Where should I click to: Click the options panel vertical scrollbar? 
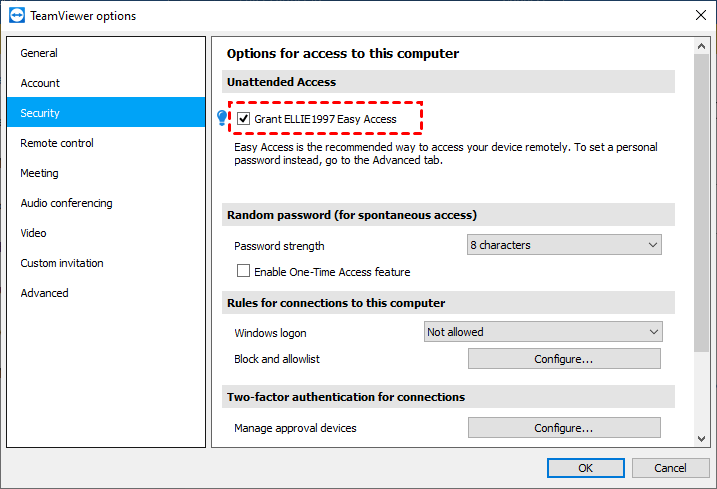[701, 200]
